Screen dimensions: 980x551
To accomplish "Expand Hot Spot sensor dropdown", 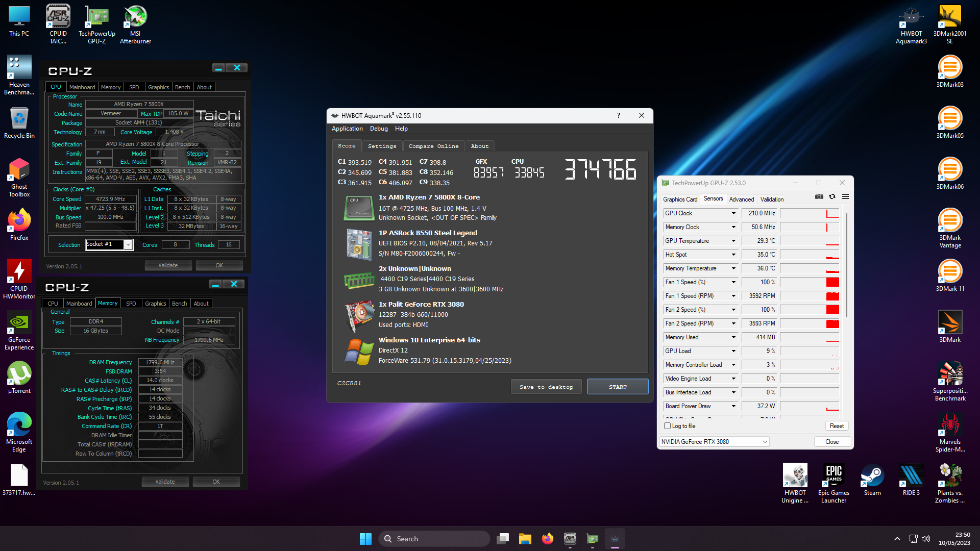I will click(733, 255).
